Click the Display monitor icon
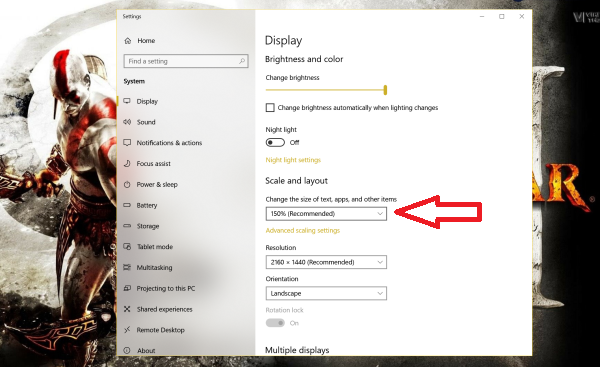600x367 pixels. (127, 101)
